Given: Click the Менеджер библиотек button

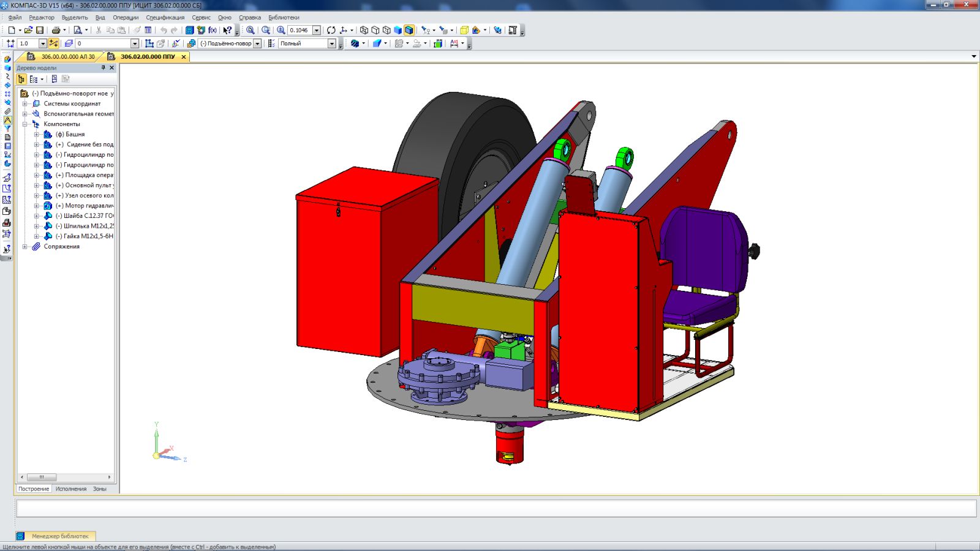Looking at the screenshot, I should [60, 536].
